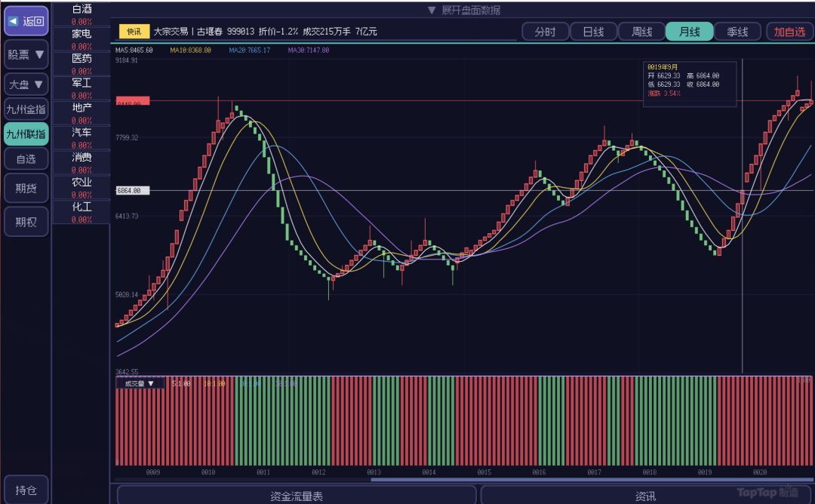Expand the 大盘 dropdown
The image size is (815, 504).
click(x=26, y=85)
